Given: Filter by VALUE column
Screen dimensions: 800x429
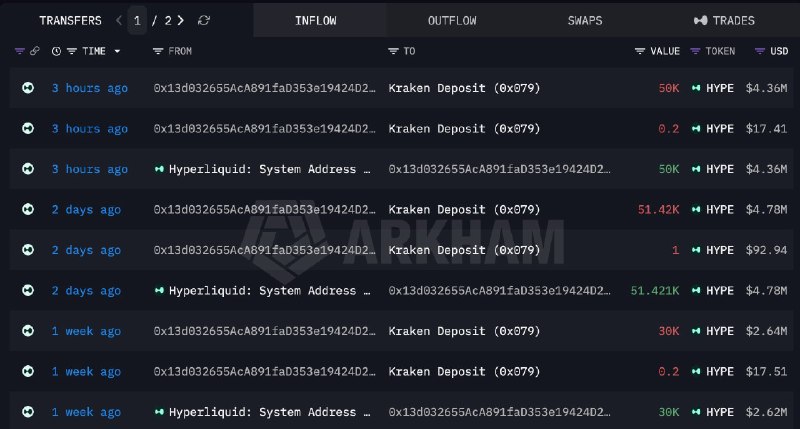Looking at the screenshot, I should (640, 51).
